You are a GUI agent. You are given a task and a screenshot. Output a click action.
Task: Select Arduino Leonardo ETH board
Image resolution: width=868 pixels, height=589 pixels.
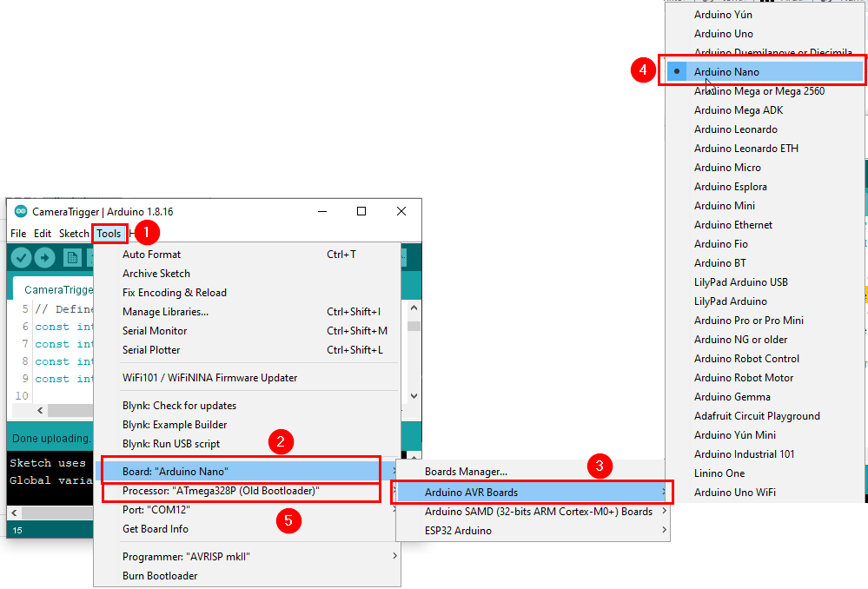click(x=764, y=149)
